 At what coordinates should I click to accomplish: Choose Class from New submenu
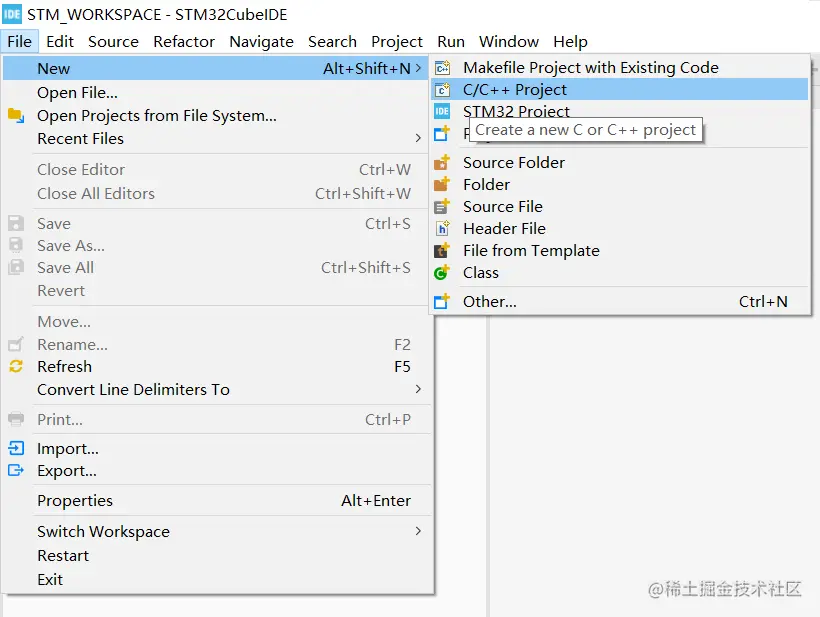[x=620, y=272]
